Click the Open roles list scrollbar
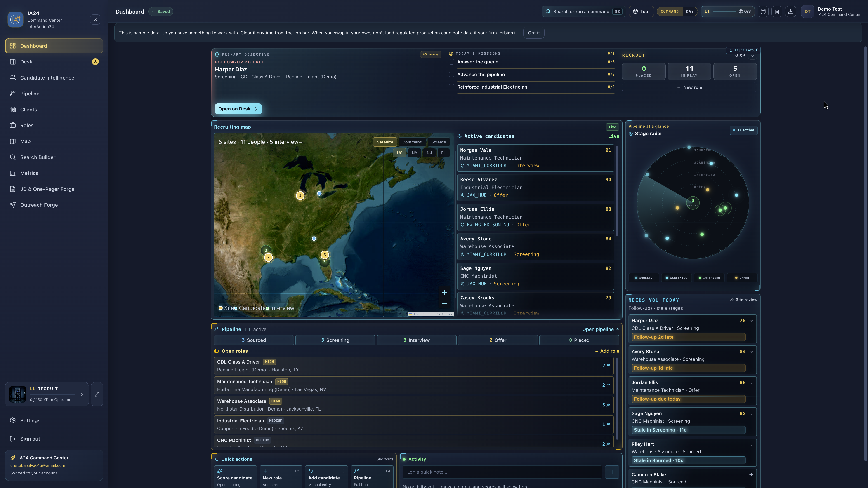This screenshot has height=488, width=868. pos(617,399)
